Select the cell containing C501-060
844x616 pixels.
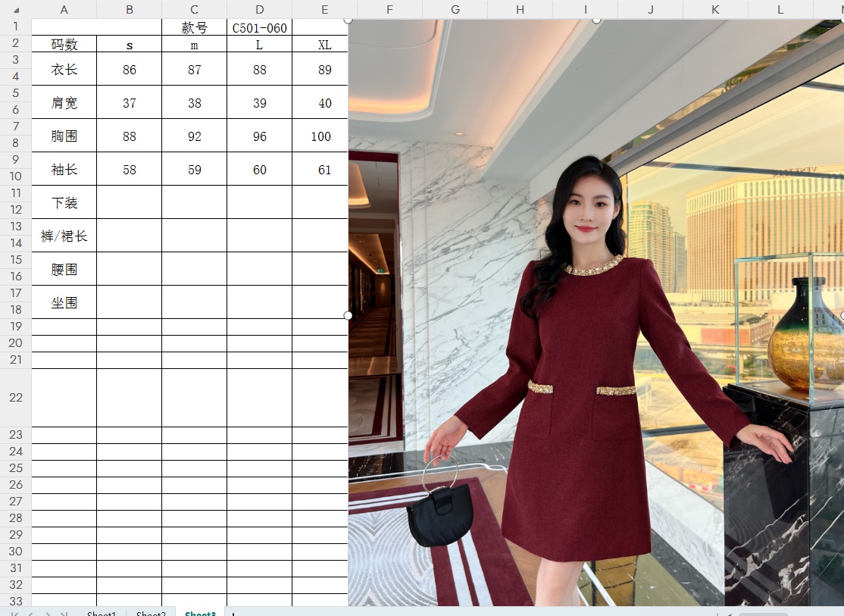click(260, 28)
